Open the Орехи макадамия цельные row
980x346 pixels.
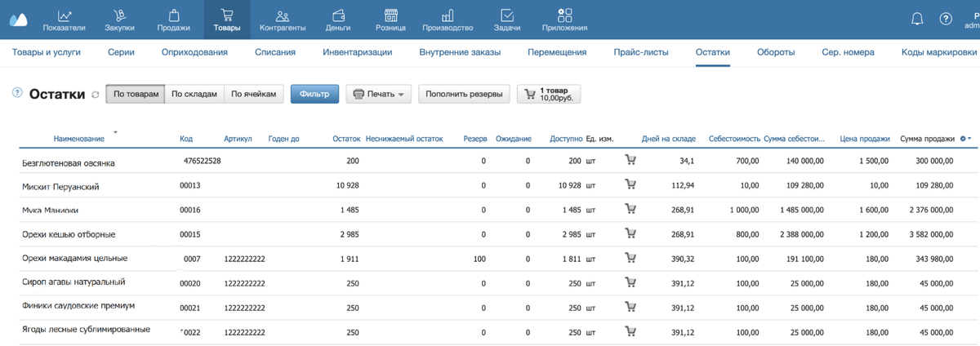tap(488, 259)
